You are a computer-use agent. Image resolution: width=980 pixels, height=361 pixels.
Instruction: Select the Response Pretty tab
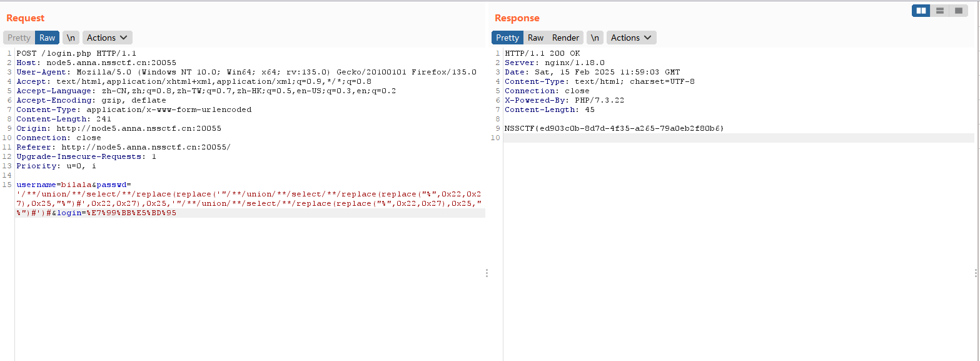507,38
